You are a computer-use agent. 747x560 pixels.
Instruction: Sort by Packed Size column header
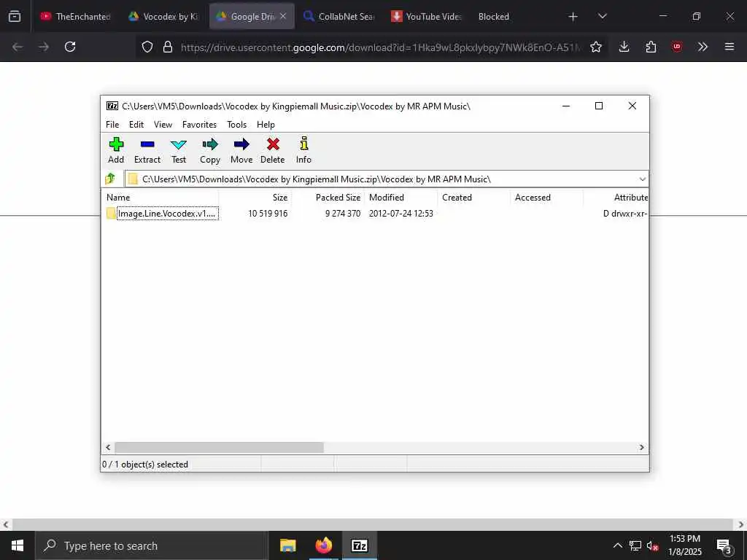pyautogui.click(x=328, y=197)
